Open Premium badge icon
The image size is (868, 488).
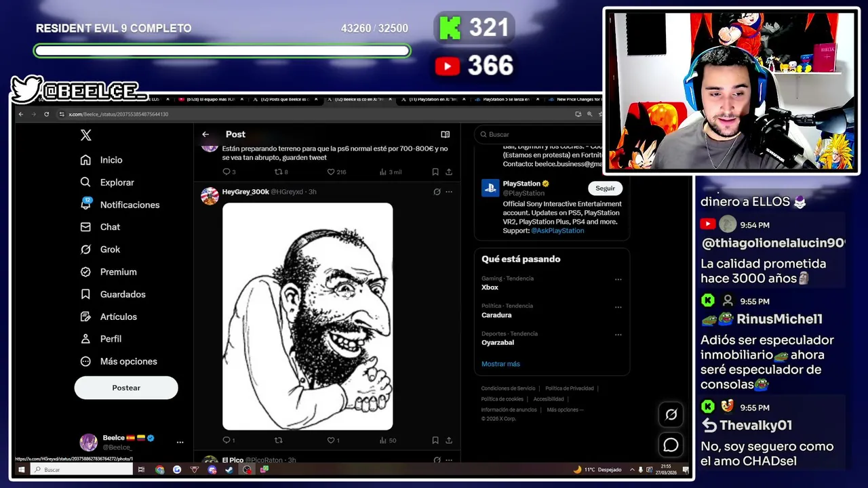click(85, 272)
